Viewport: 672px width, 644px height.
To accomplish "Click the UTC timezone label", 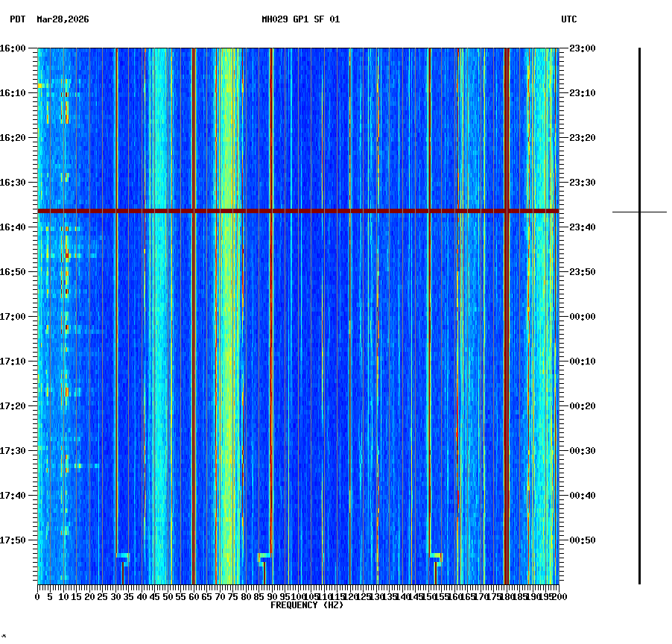I will [570, 20].
